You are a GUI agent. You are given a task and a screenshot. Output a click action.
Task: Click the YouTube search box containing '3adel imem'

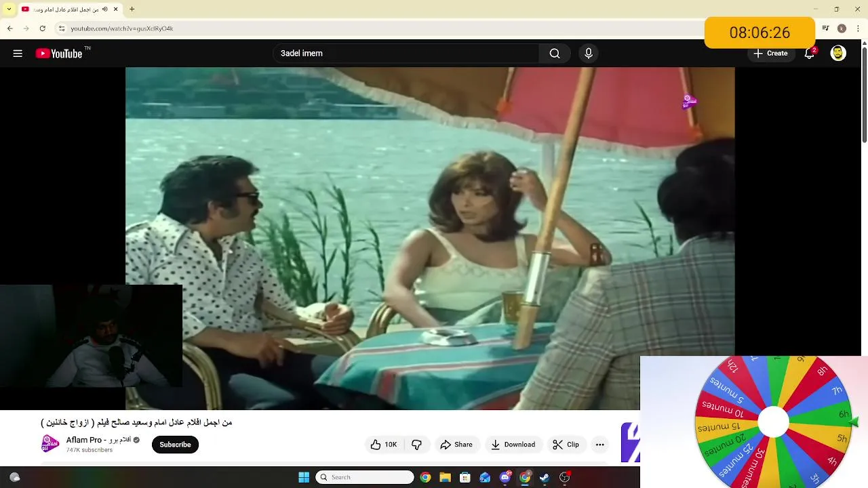tap(406, 54)
